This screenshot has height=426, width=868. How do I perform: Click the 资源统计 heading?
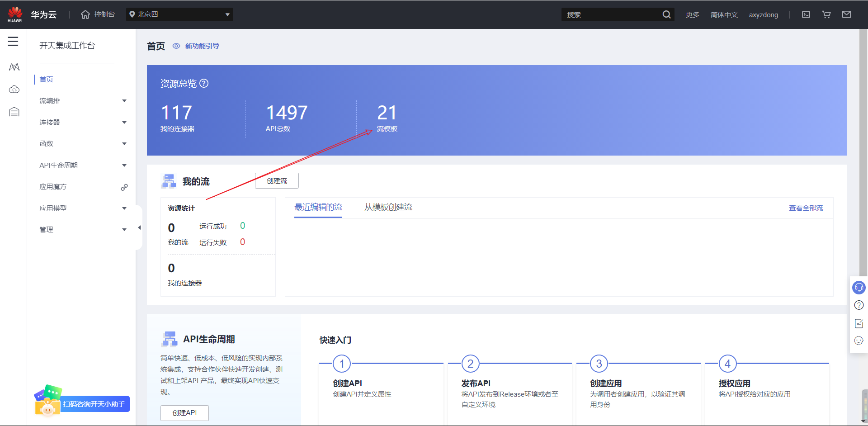pyautogui.click(x=181, y=208)
